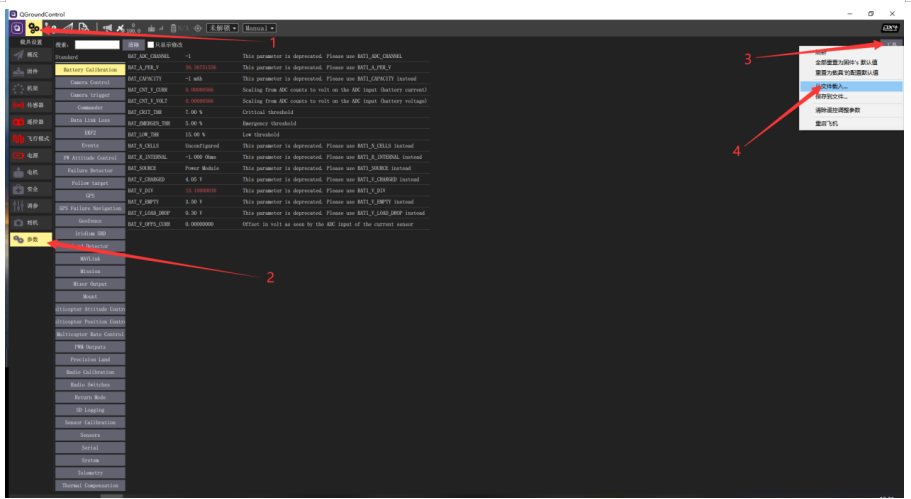Select the EKF2 parameter group
This screenshot has width=911, height=499.
point(90,133)
